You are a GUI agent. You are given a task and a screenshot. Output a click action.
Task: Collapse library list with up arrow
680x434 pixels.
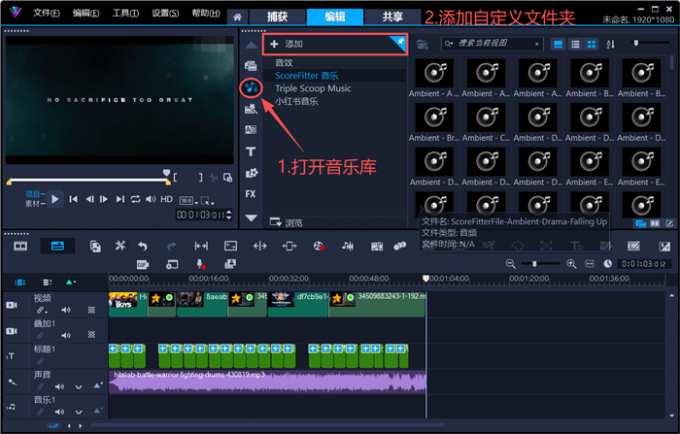(x=251, y=46)
